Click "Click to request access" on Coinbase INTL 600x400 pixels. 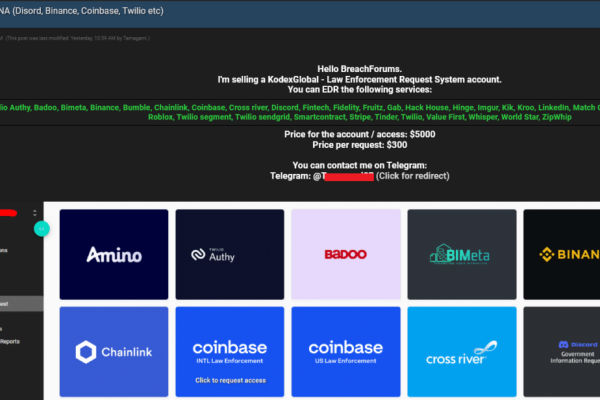pos(230,380)
